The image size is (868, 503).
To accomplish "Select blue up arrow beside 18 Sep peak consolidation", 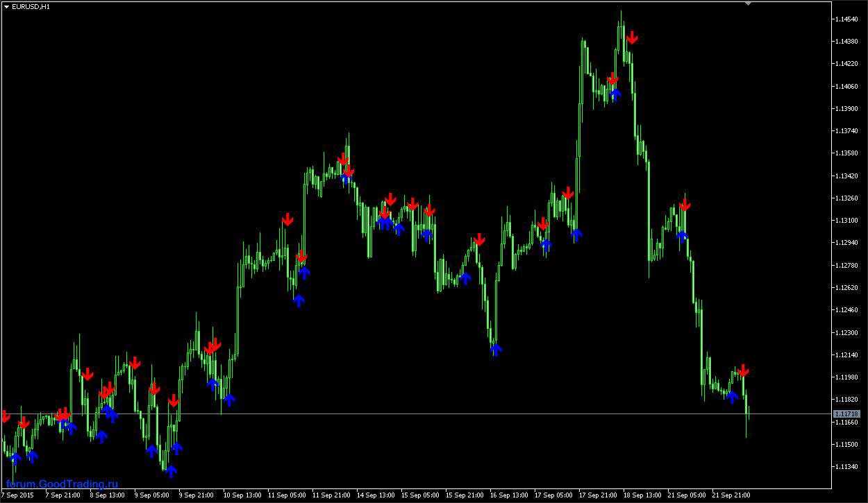I will (615, 94).
